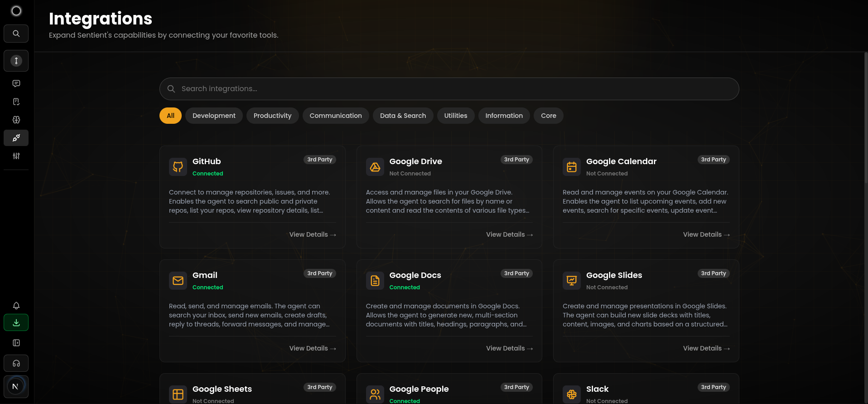Select the Development category filter
The image size is (868, 404).
pos(214,116)
